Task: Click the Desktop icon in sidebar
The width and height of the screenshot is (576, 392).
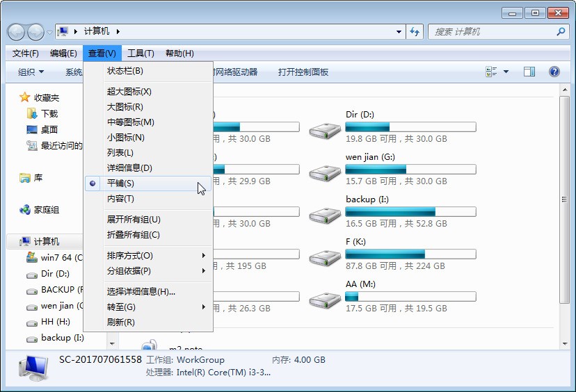Action: (x=32, y=129)
